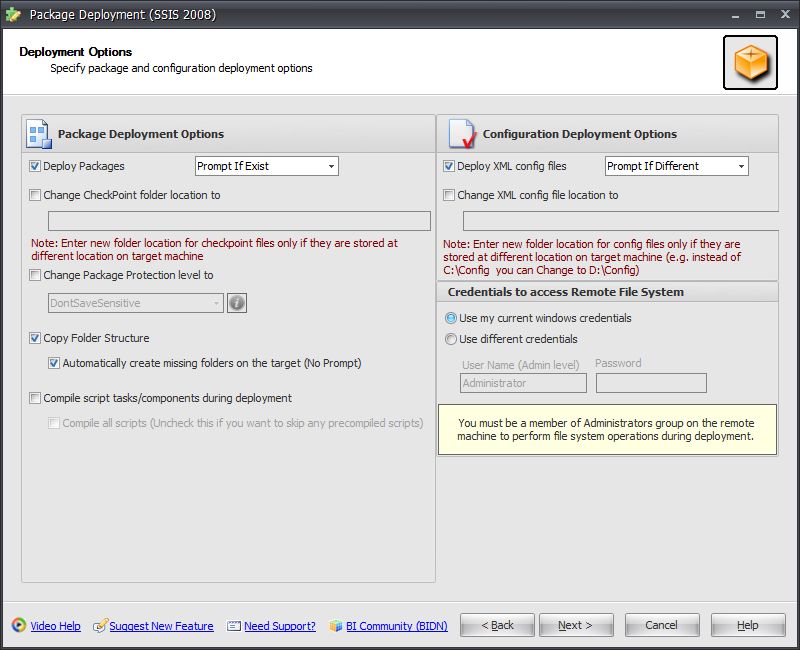Enable Change CheckPoint folder location
This screenshot has width=800, height=650.
33,195
